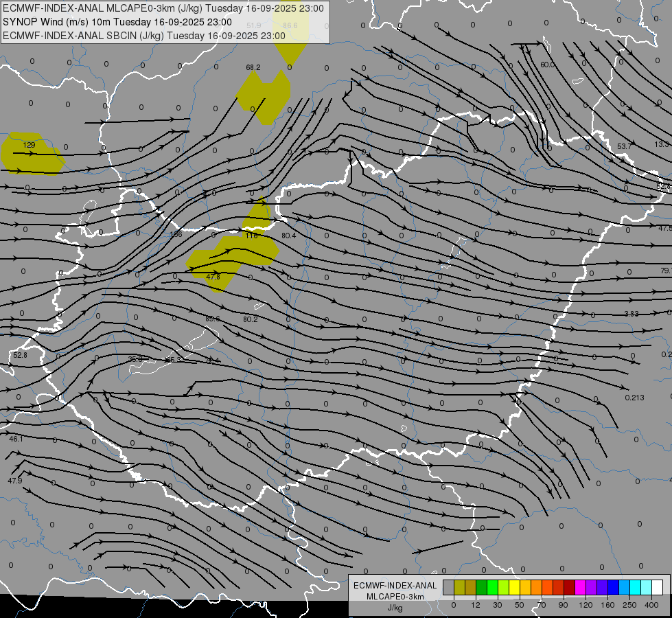Click the cyan legend swatch after 250
672x618 pixels.
635,587
